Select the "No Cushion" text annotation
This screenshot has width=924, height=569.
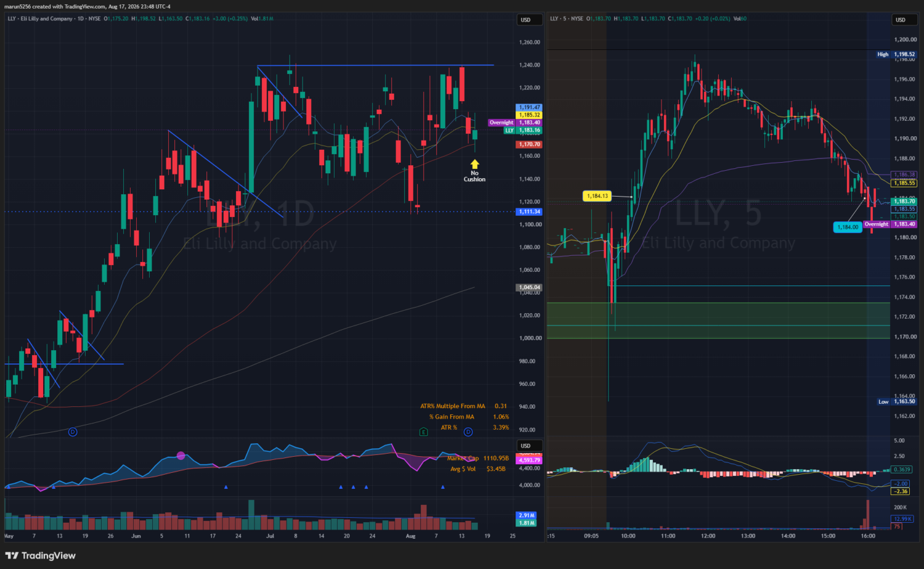pyautogui.click(x=474, y=176)
